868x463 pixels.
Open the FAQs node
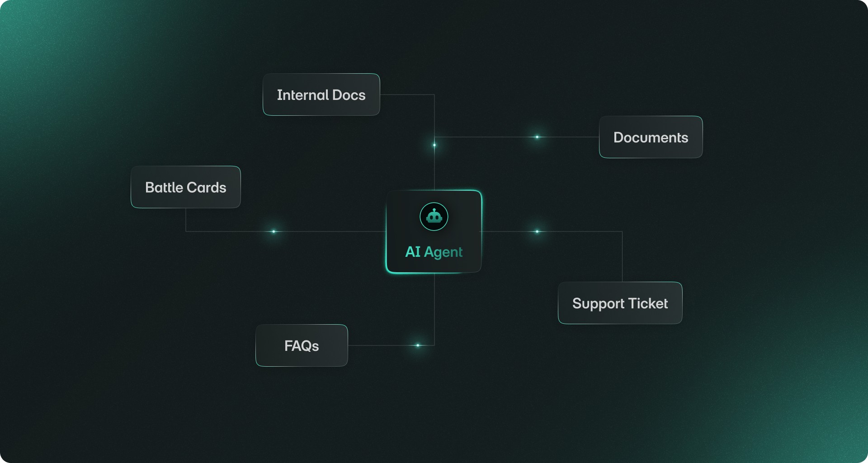[302, 345]
